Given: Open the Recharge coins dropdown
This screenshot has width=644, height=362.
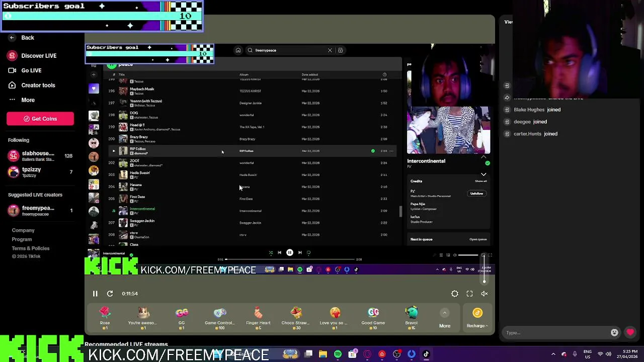Looking at the screenshot, I should coord(477,319).
